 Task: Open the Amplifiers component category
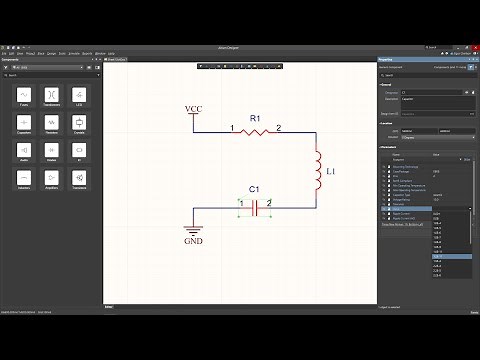(51, 179)
